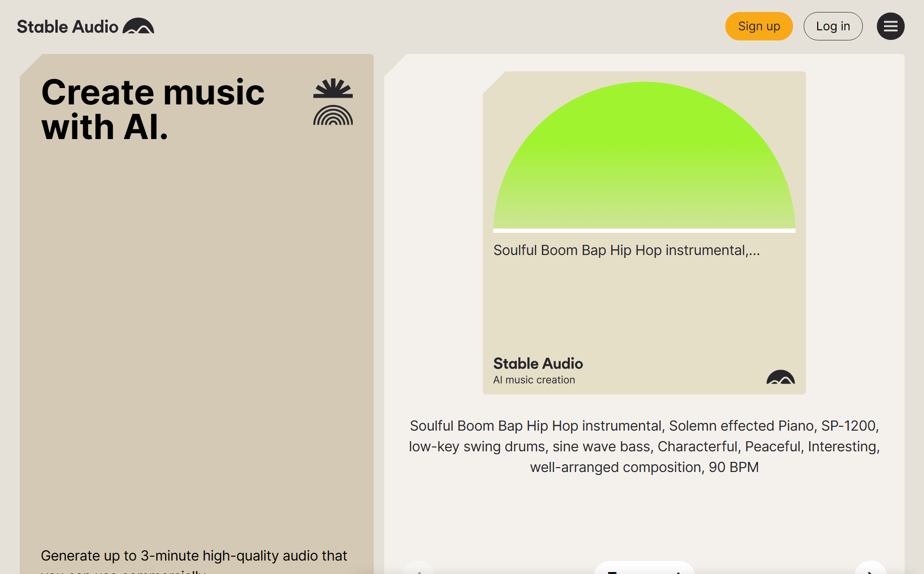Click the Generate up to 3-minute audio text

point(194,556)
